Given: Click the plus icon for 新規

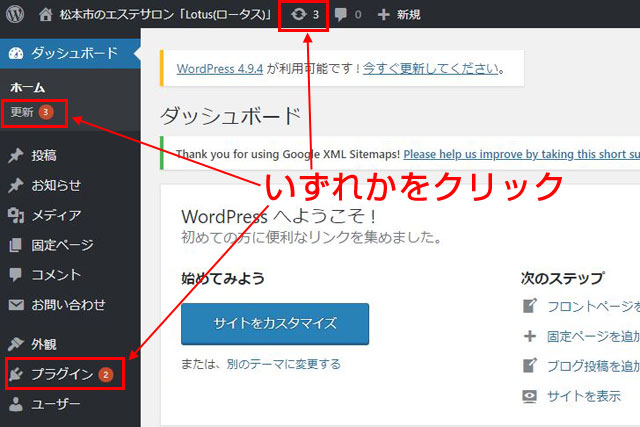Looking at the screenshot, I should (383, 15).
